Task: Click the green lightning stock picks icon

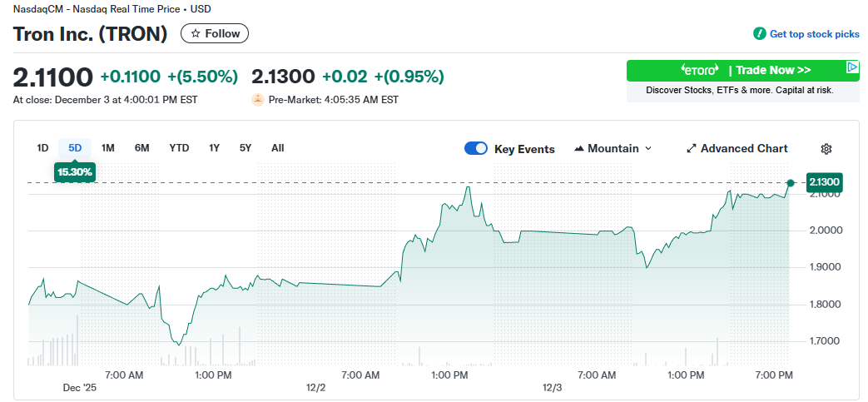Action: [759, 34]
